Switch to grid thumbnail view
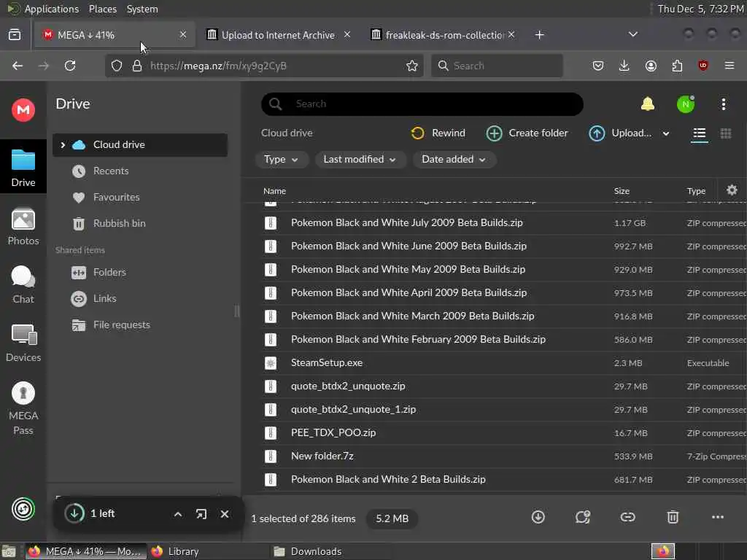 tap(726, 133)
